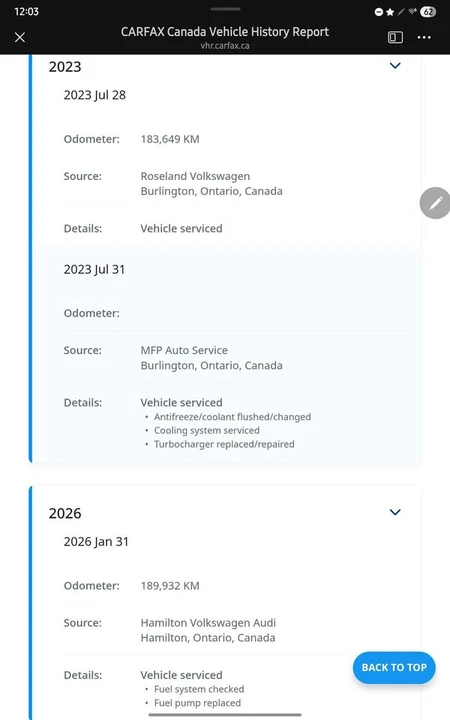Tap the vhr.carfax.ca URL text
450x720 pixels.
[225, 46]
